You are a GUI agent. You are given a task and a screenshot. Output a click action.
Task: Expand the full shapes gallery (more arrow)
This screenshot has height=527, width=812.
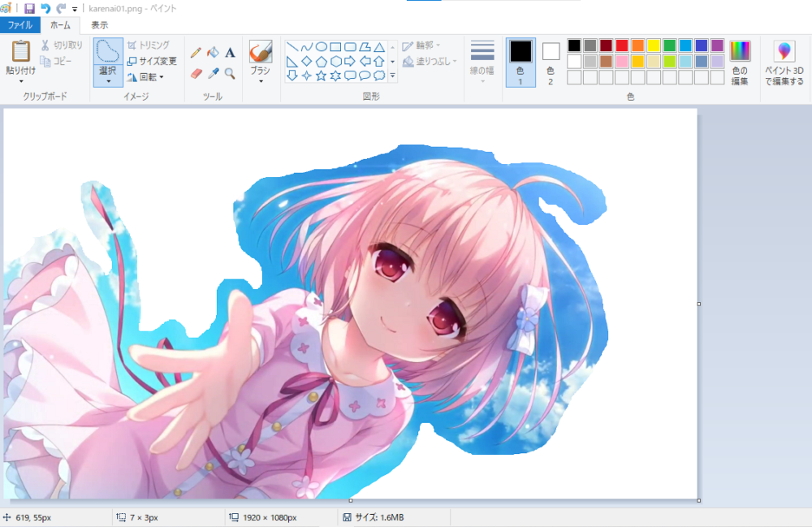392,76
